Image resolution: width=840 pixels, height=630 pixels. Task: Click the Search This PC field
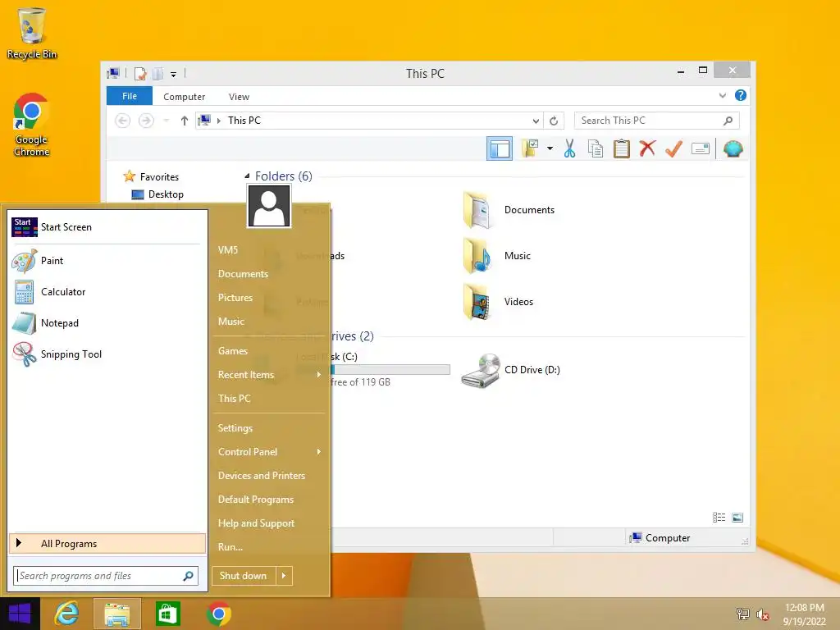(657, 121)
